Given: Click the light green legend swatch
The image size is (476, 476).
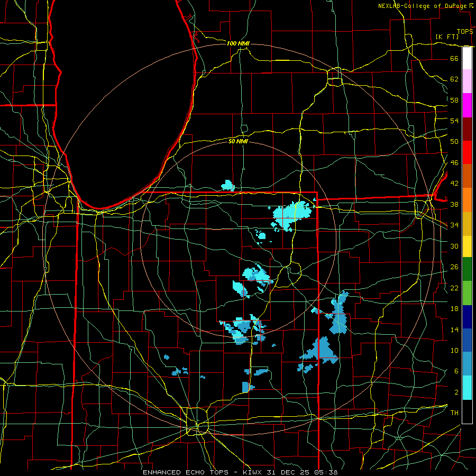Looking at the screenshot, I should (x=467, y=293).
